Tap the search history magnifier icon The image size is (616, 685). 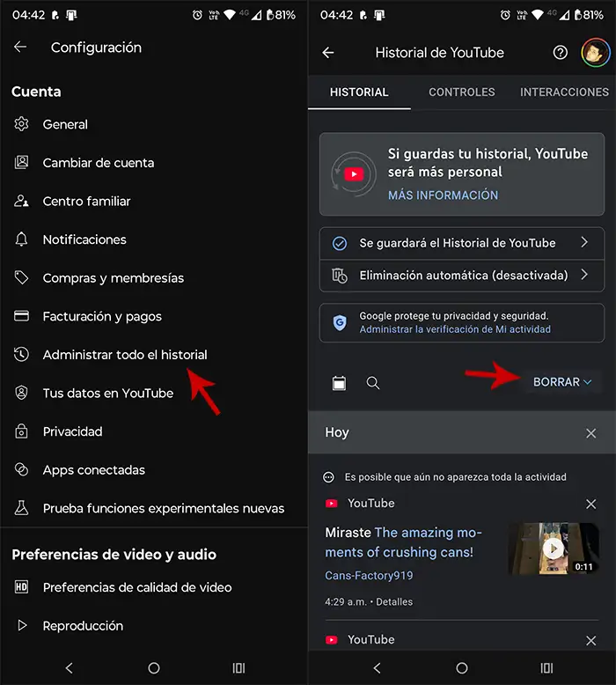tap(373, 383)
